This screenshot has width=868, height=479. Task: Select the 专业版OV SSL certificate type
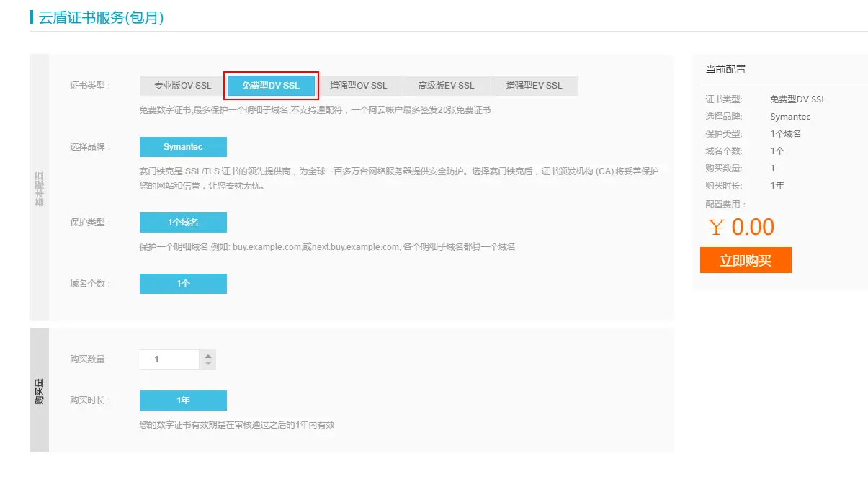point(183,86)
